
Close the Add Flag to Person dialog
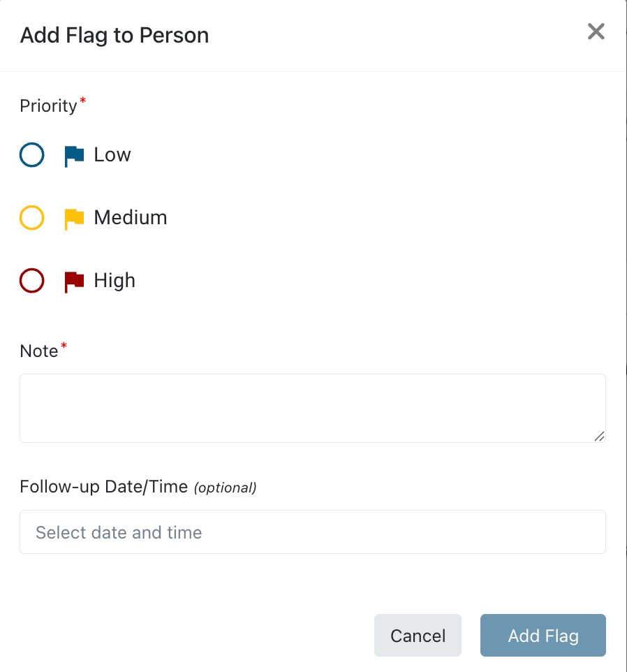click(x=596, y=31)
